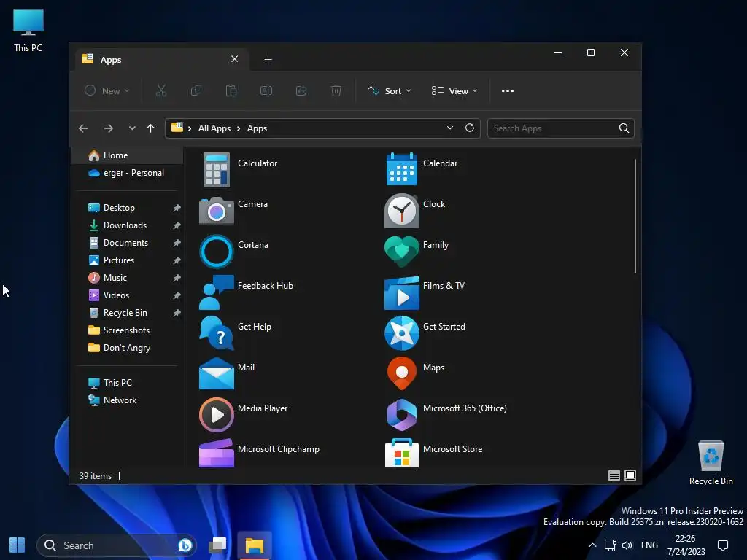This screenshot has height=560, width=747.
Task: Select the Get Started icon
Action: pos(402,333)
